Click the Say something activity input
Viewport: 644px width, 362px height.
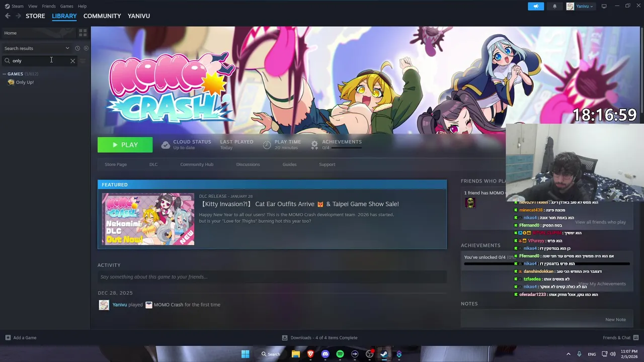tap(272, 277)
